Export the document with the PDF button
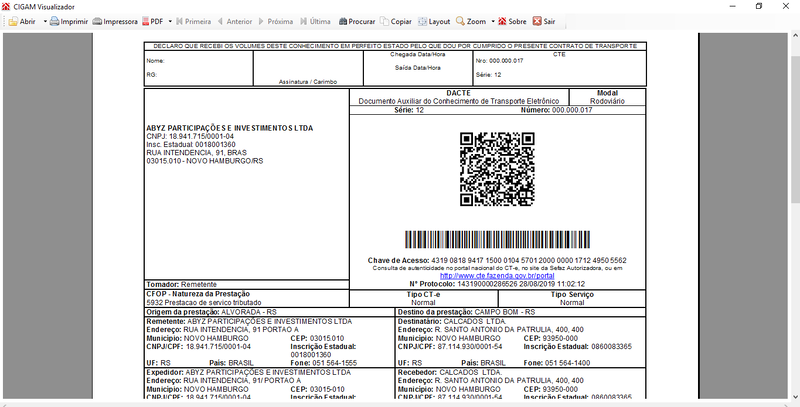Viewport: 800px width, 407px height. (x=153, y=22)
